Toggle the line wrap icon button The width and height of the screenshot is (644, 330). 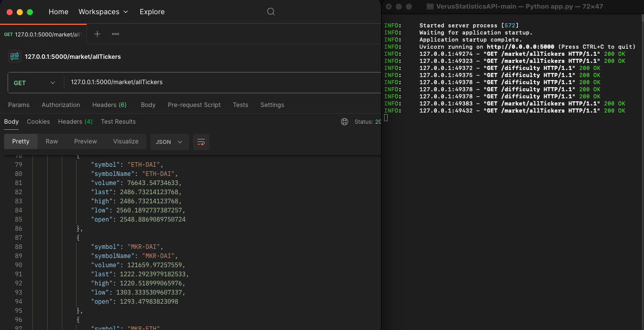click(x=201, y=142)
